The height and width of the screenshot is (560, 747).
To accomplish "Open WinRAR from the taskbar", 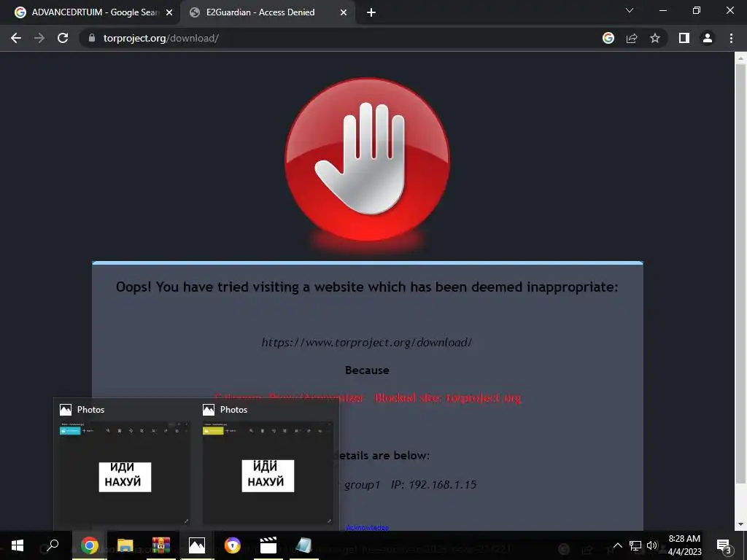I will [161, 545].
